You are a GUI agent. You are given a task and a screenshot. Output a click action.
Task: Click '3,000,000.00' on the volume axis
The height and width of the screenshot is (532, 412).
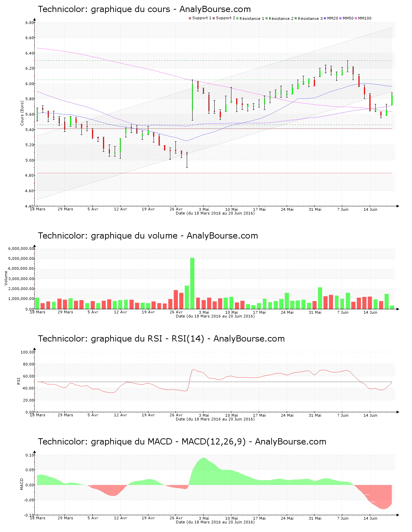coord(21,279)
